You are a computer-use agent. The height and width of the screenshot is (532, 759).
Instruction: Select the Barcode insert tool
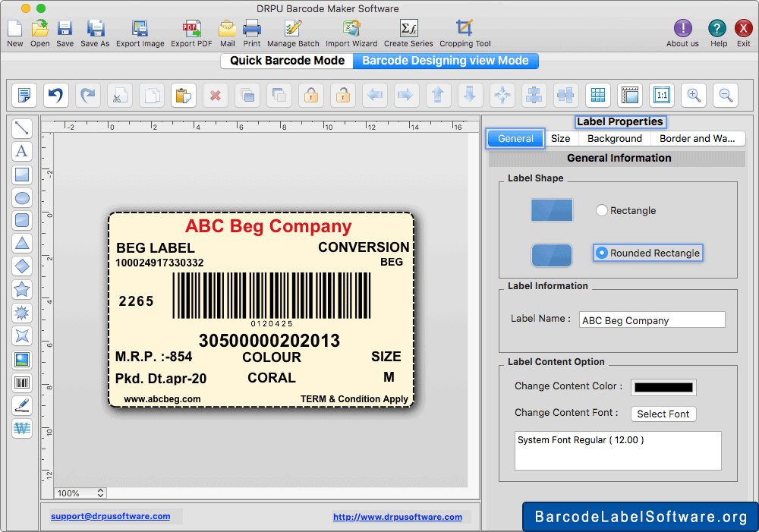[x=22, y=382]
